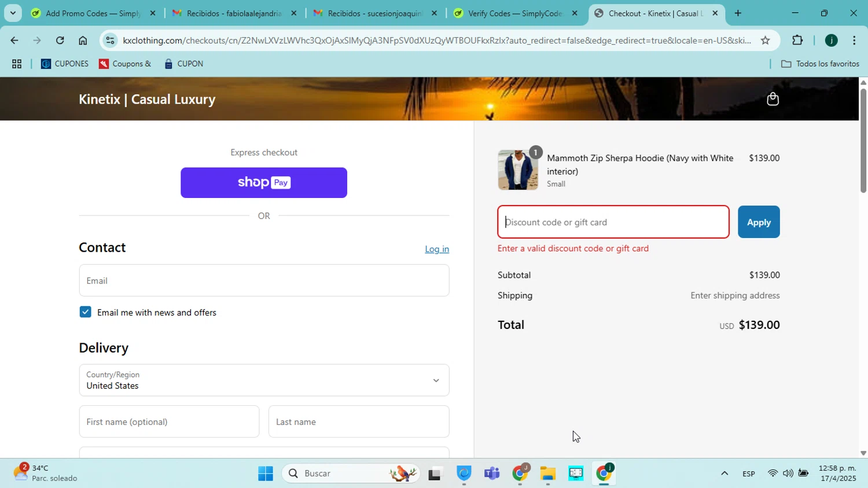868x488 pixels.
Task: Open Snipping Tool from taskbar
Action: coord(576,474)
